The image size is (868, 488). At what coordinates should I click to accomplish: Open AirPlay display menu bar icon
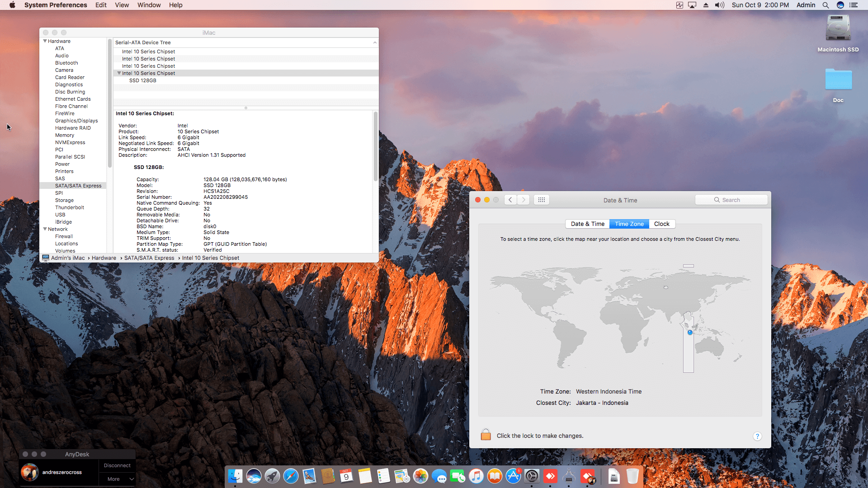(x=692, y=5)
